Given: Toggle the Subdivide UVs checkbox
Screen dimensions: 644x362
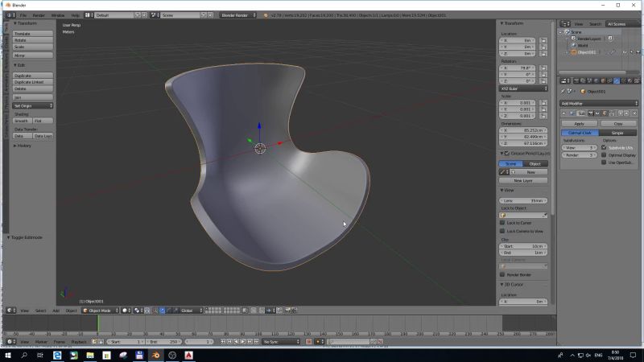Looking at the screenshot, I should [x=604, y=147].
